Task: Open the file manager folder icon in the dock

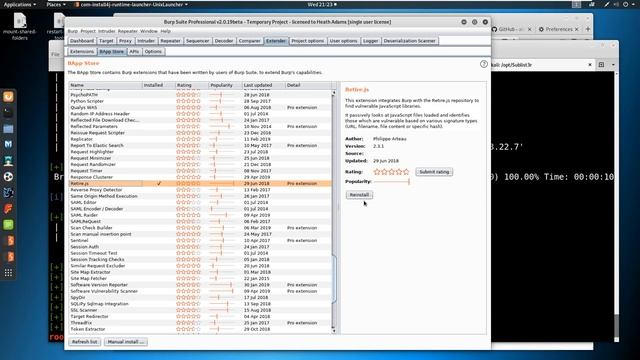Action: (9, 129)
